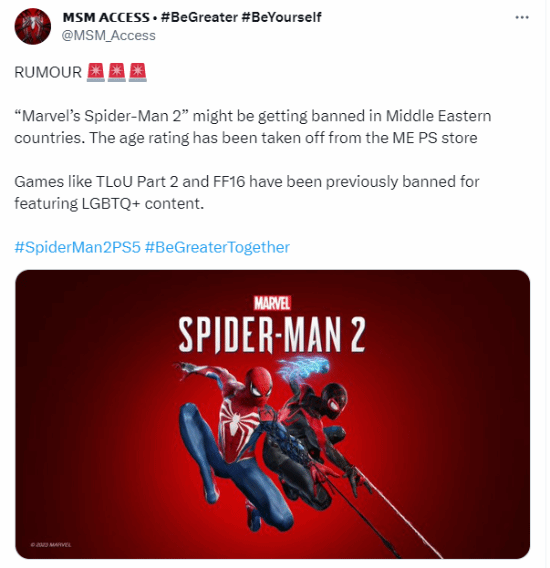This screenshot has width=550, height=568.
Task: Click the @MSM_Access handle
Action: pos(109,36)
